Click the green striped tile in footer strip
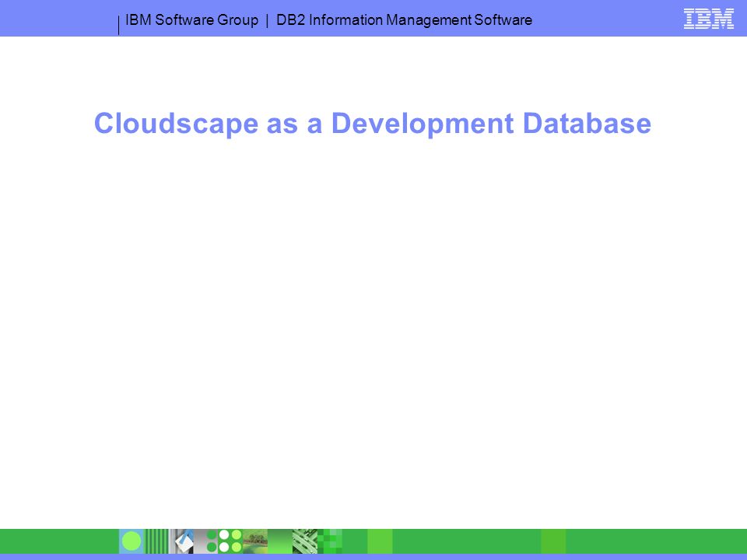747x560 pixels. [x=156, y=541]
